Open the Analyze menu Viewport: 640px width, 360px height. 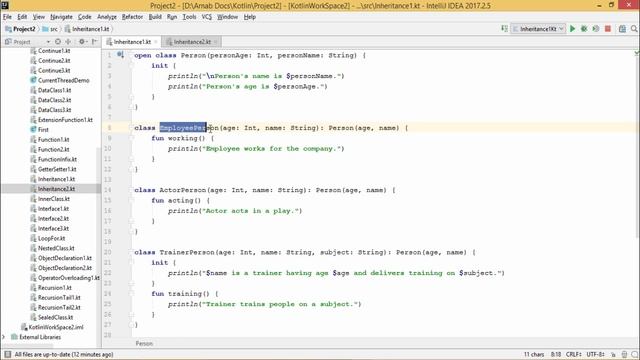107,17
